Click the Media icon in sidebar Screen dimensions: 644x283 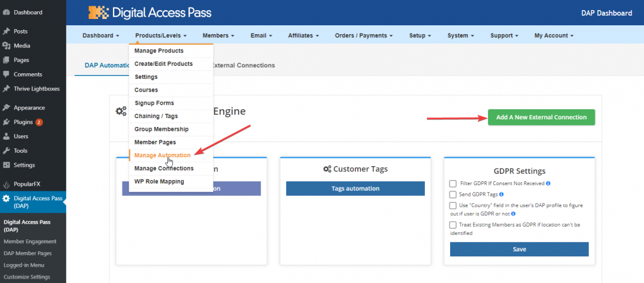6,45
